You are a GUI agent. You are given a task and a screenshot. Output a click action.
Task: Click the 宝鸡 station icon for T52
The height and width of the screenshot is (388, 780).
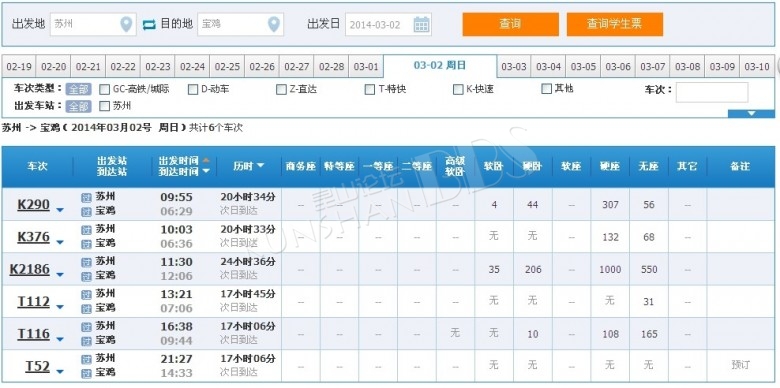point(87,373)
